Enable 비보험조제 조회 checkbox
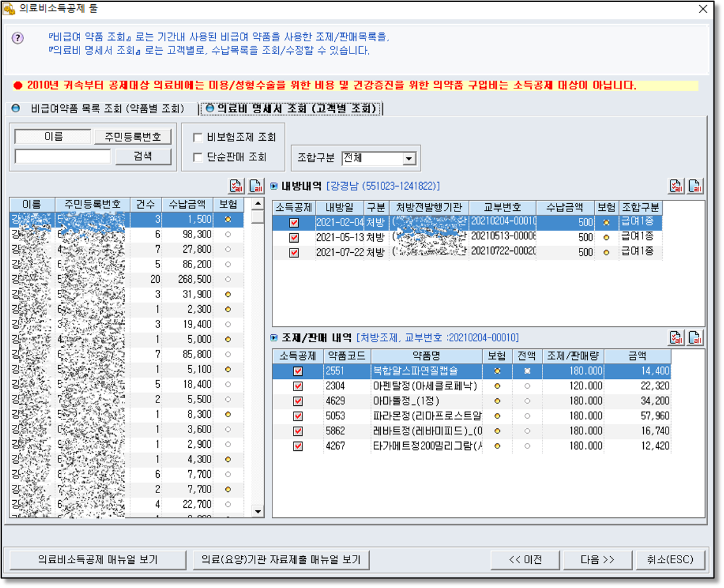 (x=198, y=137)
